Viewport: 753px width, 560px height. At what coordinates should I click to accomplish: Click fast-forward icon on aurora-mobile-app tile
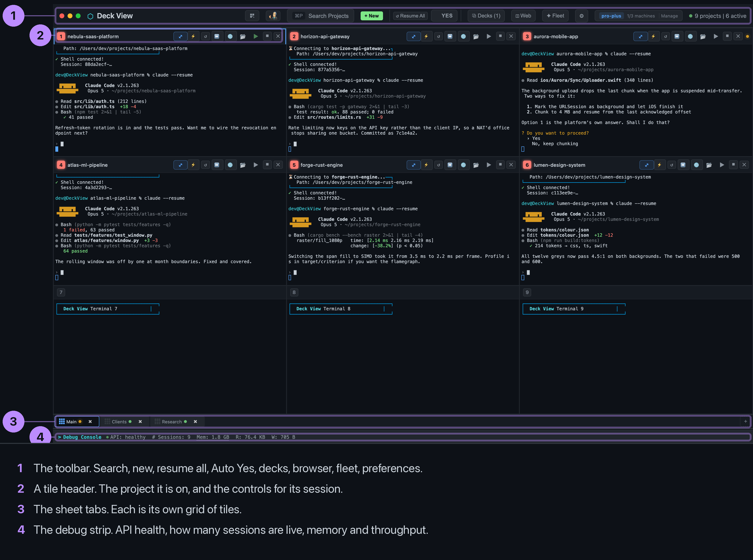click(x=677, y=36)
